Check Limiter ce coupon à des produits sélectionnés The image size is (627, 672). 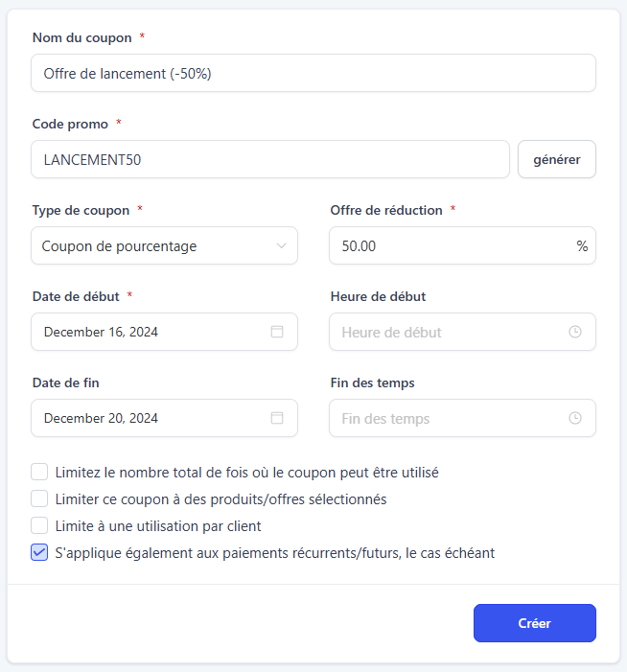(39, 498)
